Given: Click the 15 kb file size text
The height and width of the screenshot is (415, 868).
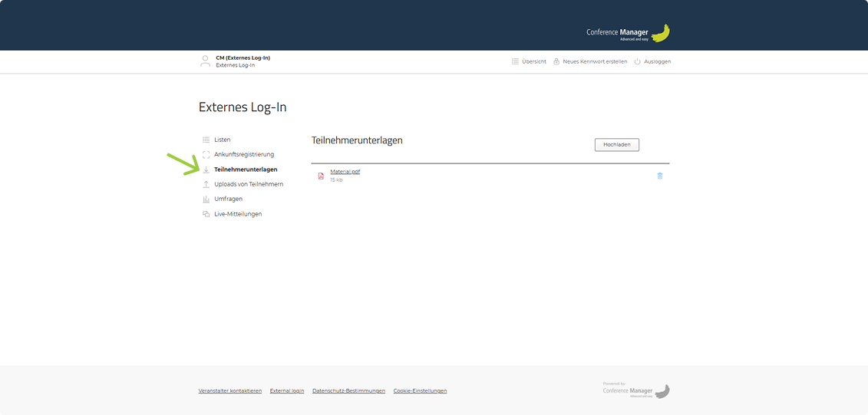Looking at the screenshot, I should (x=336, y=180).
